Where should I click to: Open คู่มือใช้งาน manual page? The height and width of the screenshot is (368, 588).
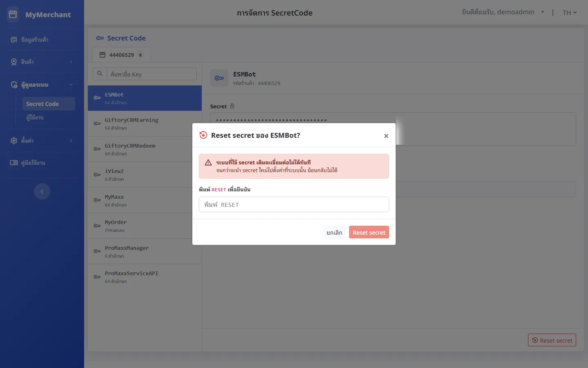pyautogui.click(x=42, y=163)
